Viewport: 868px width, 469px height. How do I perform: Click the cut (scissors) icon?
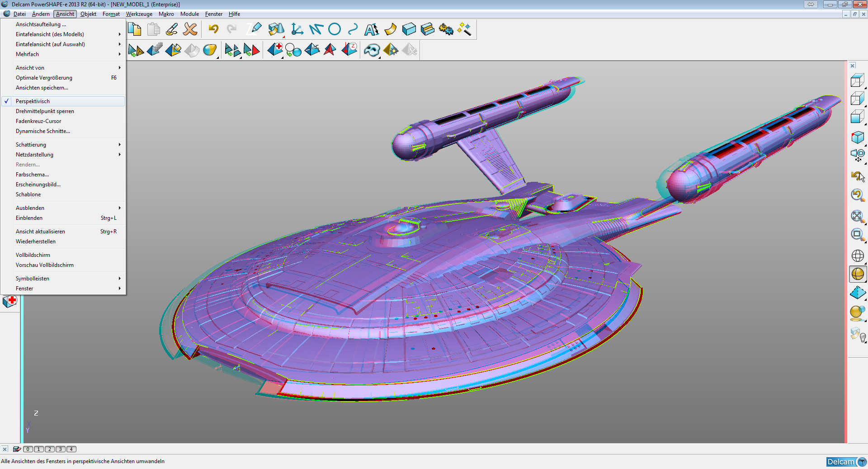190,29
